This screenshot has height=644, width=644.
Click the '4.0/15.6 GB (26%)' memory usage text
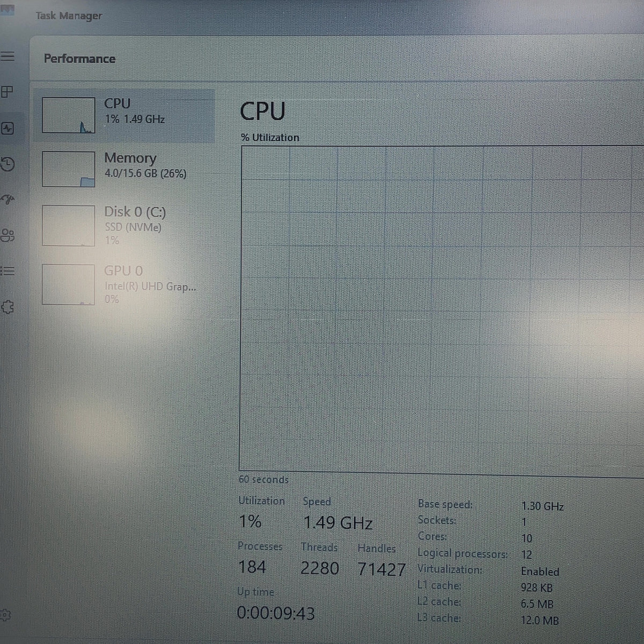(x=145, y=173)
